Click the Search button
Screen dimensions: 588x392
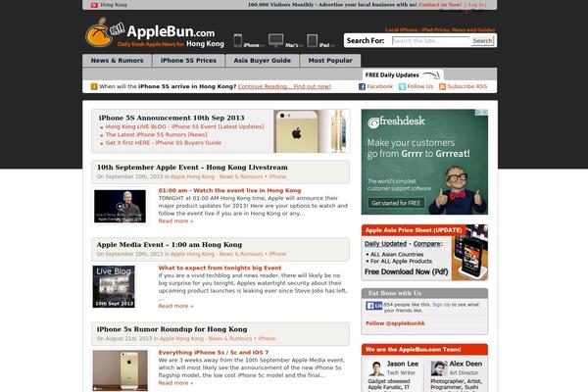pyautogui.click(x=482, y=41)
